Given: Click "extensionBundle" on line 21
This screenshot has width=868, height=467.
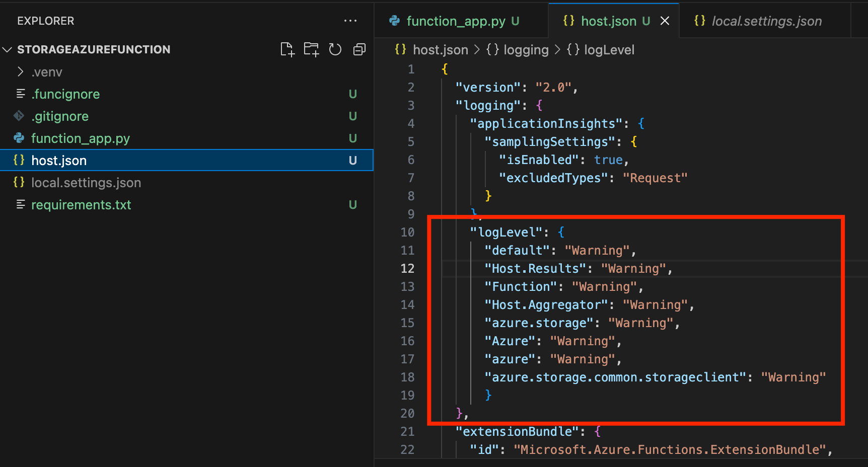Looking at the screenshot, I should point(518,431).
